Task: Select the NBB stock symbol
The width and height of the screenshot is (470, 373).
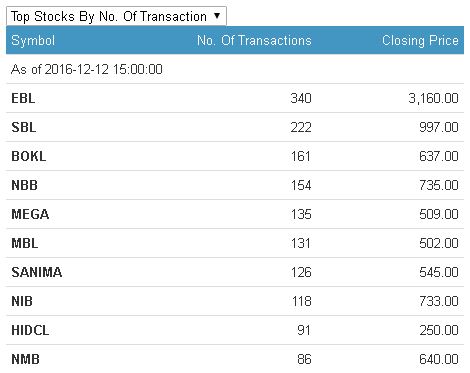Action: click(24, 185)
